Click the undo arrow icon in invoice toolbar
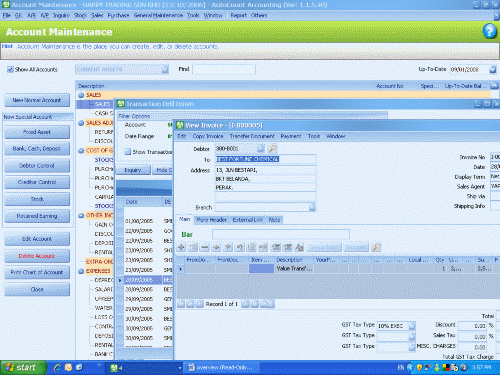Screen dimensions: 500x375 [x=240, y=247]
